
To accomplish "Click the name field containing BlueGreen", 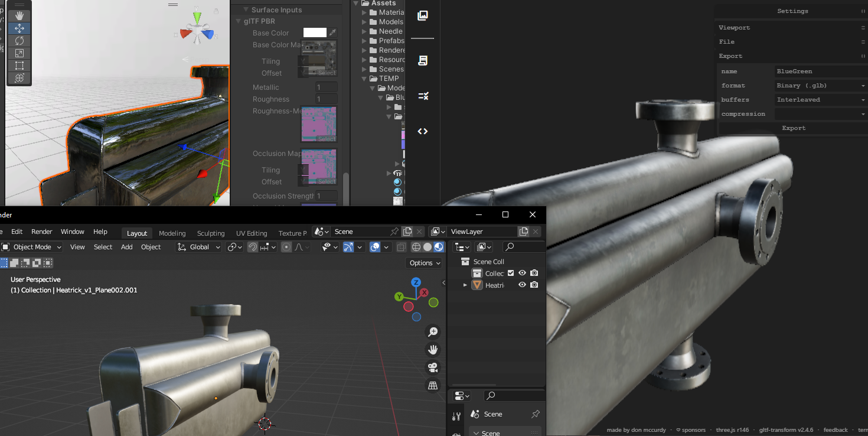I will pos(821,71).
